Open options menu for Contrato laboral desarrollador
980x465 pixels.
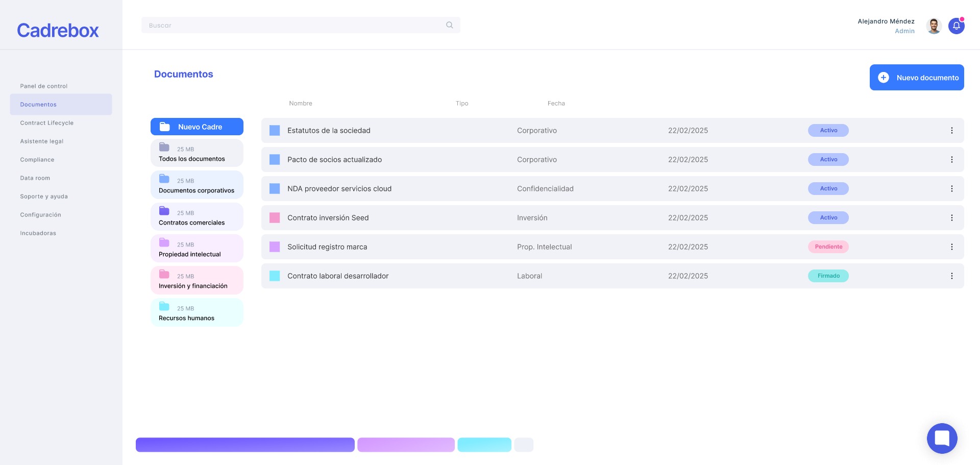(951, 276)
